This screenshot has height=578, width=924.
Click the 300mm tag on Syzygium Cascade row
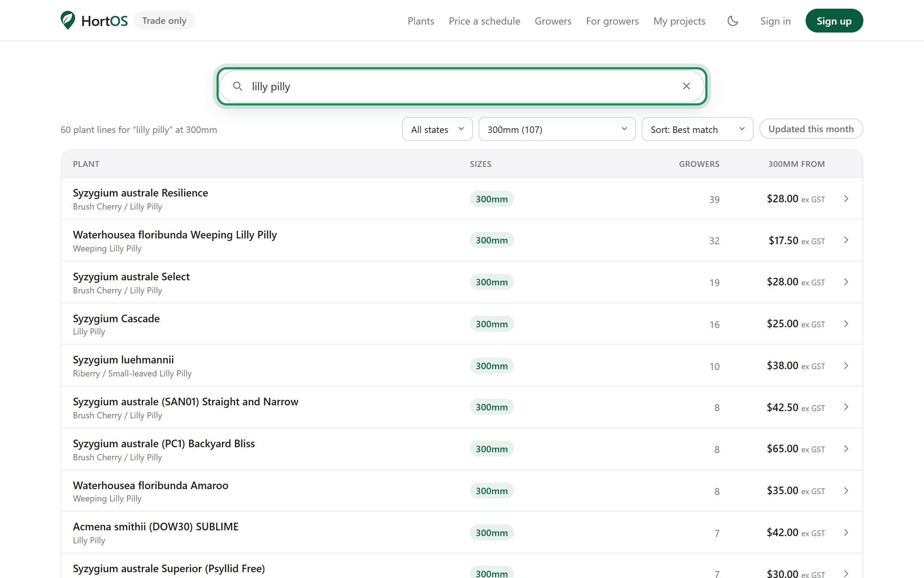click(x=491, y=324)
